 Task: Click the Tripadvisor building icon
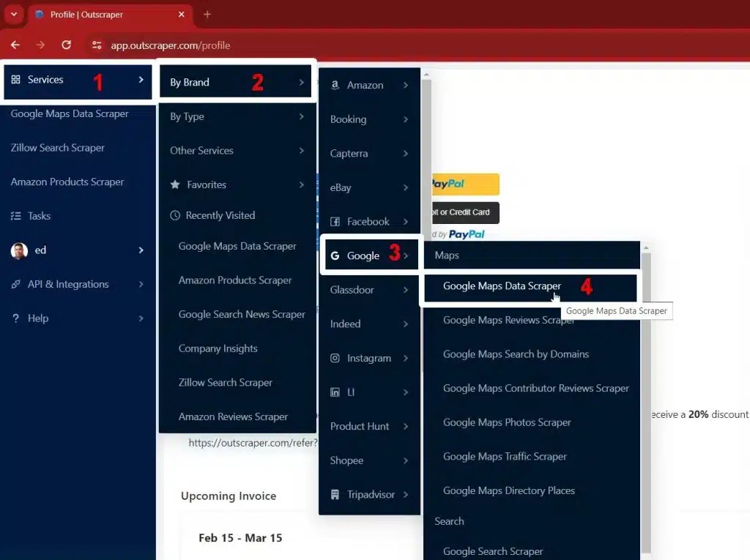[335, 494]
